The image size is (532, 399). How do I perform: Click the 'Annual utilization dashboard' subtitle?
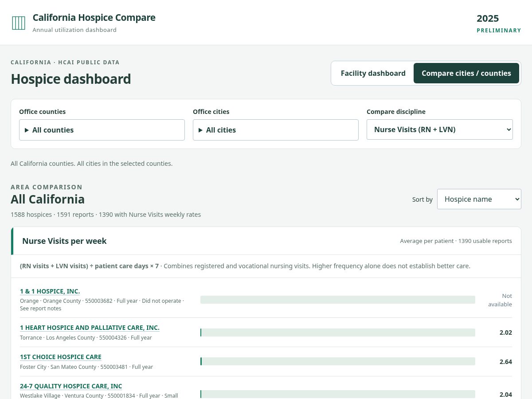74,30
